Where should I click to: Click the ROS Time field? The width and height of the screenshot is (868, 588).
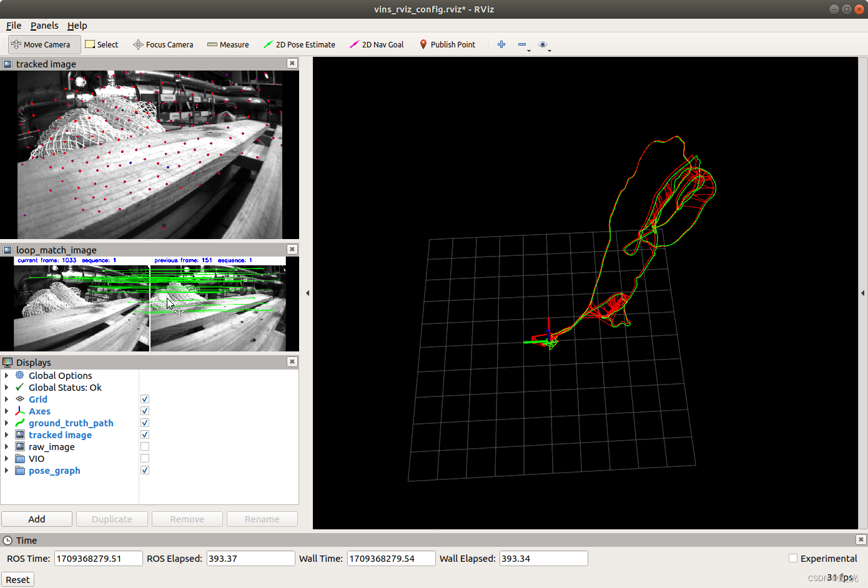point(99,558)
